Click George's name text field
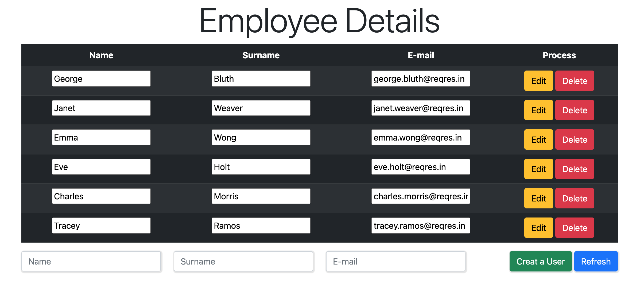This screenshot has height=303, width=644. 101,79
